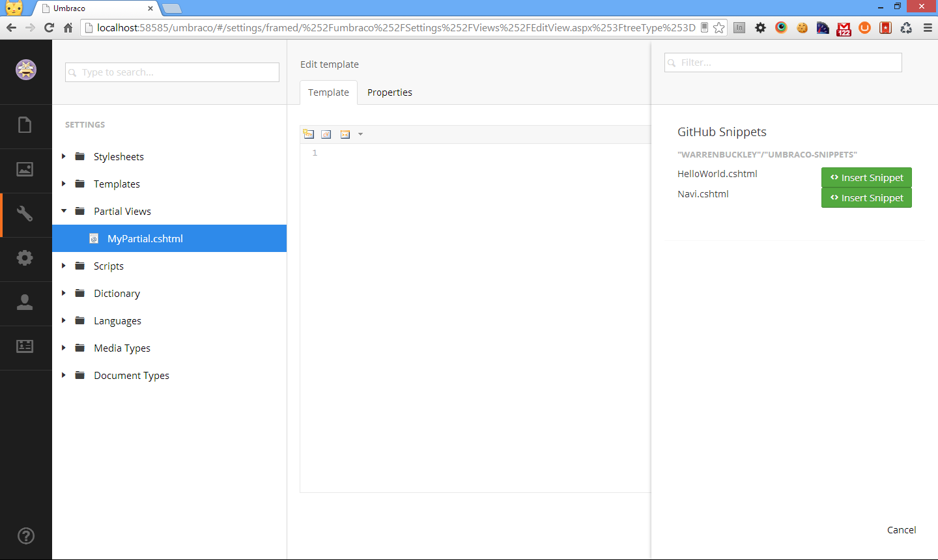Open the Chrome hamburger menu
938x560 pixels.
tap(928, 27)
